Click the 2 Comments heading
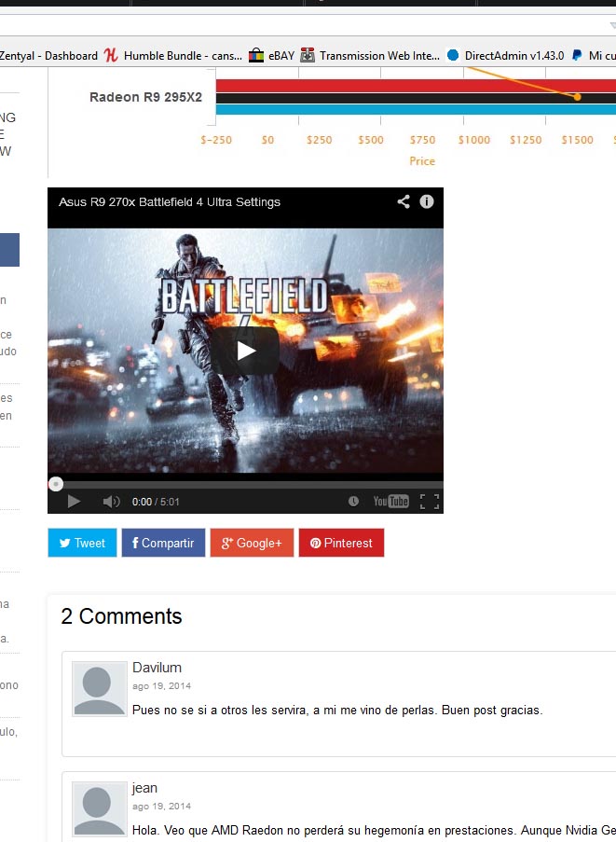 click(x=121, y=616)
